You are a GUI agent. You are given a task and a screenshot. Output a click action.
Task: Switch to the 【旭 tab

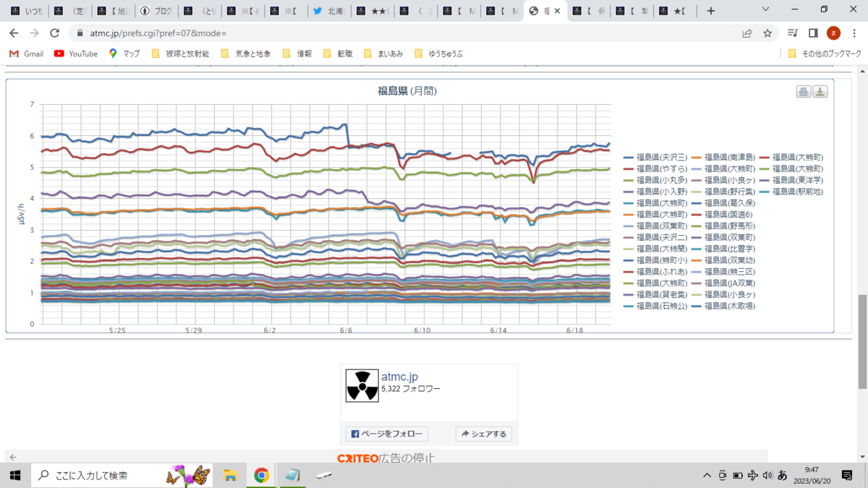coord(112,11)
